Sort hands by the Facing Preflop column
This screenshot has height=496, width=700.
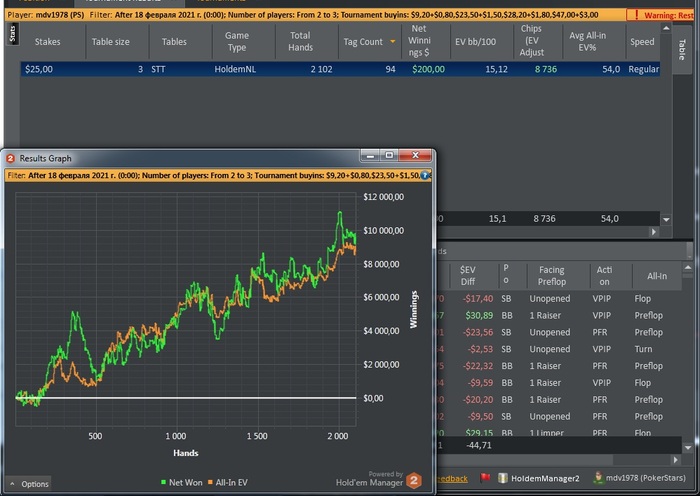click(552, 275)
